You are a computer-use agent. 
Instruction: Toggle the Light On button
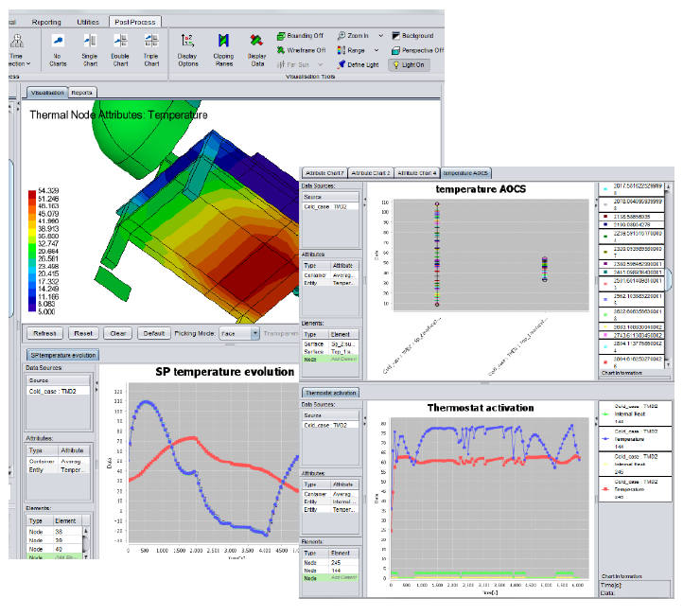(409, 65)
